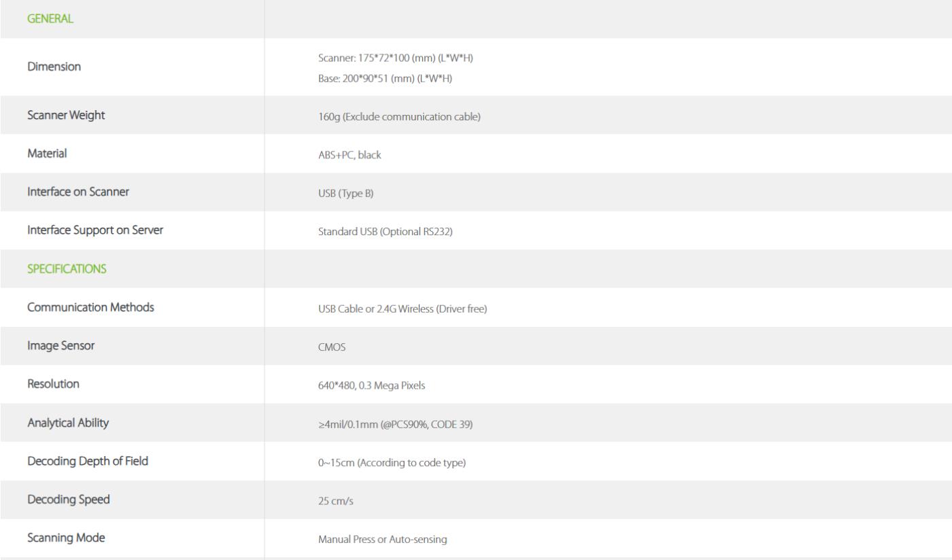Select the Scanner Weight label

[66, 116]
